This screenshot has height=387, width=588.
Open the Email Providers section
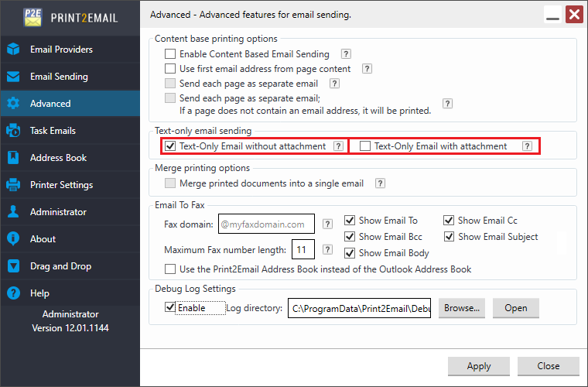click(x=70, y=49)
